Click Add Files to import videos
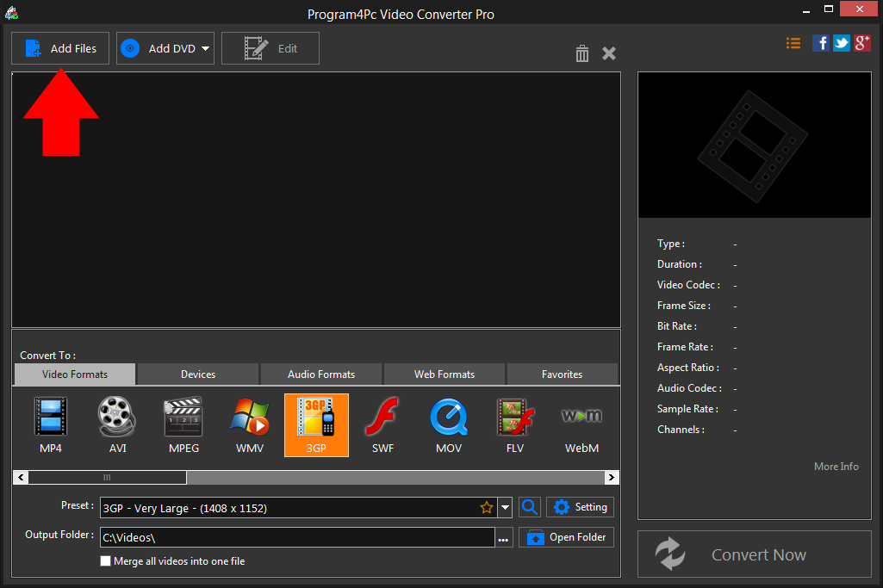 tap(59, 48)
